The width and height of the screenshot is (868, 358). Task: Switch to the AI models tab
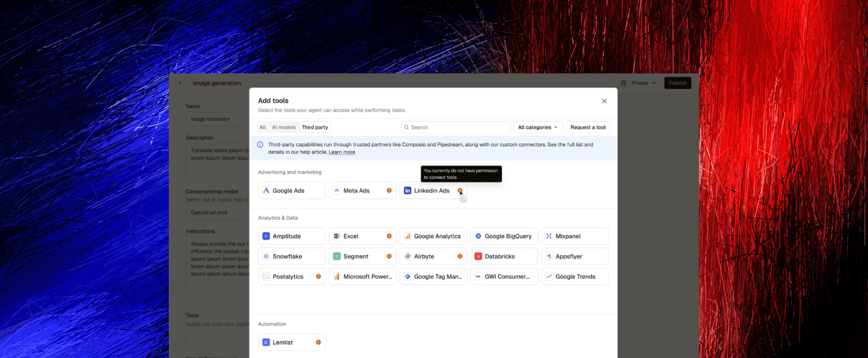pos(284,127)
